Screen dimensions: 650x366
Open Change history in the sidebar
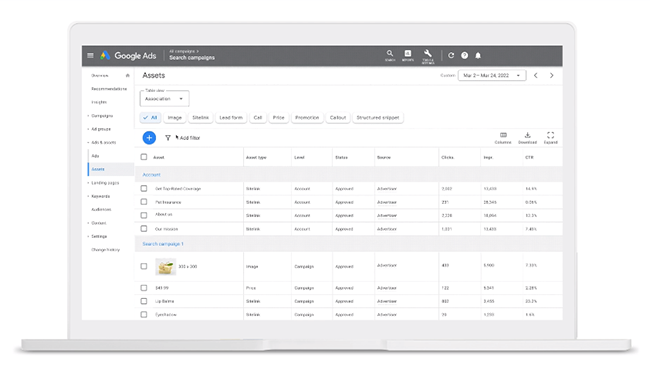pos(105,250)
